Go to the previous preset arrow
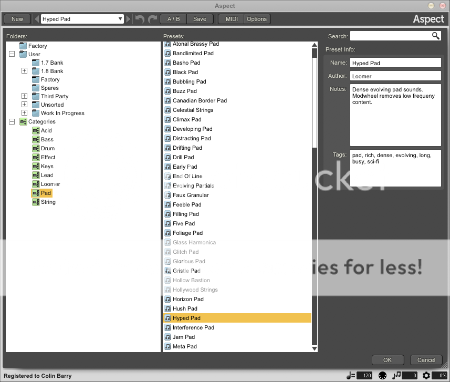Screen dimensions: 450x382 37,19
